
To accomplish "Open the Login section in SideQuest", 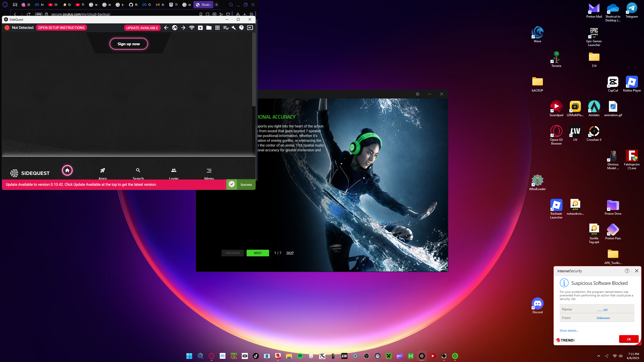I will tap(174, 173).
